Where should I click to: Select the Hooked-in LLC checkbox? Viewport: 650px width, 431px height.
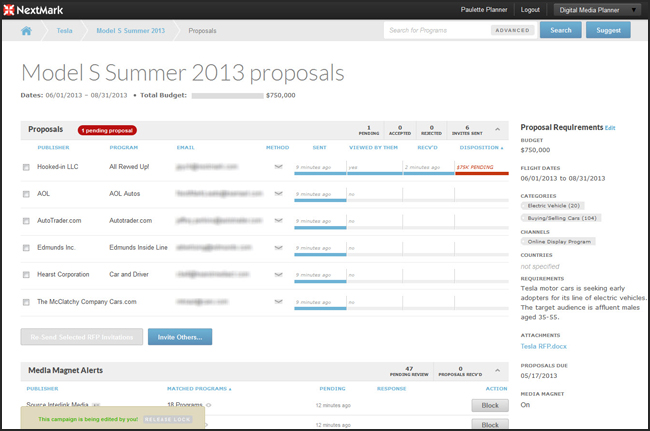26,167
